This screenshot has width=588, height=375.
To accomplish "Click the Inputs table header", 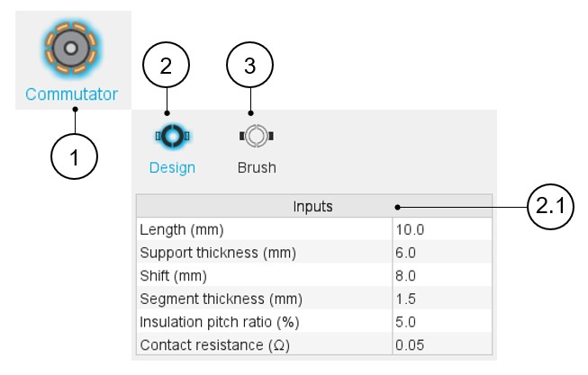I will [x=313, y=206].
